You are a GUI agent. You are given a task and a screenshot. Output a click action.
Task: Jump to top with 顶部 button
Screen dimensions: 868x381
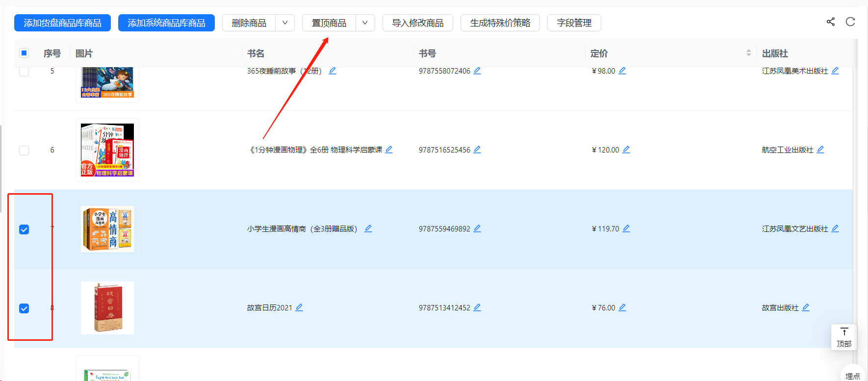pos(844,337)
